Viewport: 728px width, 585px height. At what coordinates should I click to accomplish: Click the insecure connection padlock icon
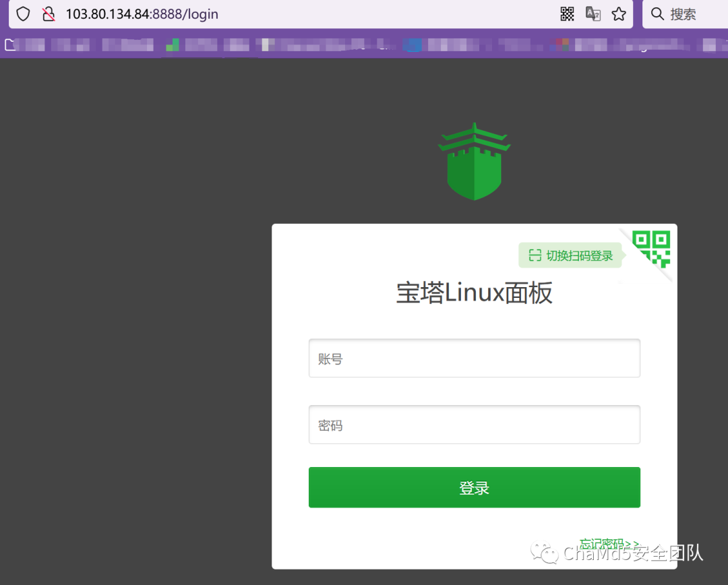[x=49, y=14]
